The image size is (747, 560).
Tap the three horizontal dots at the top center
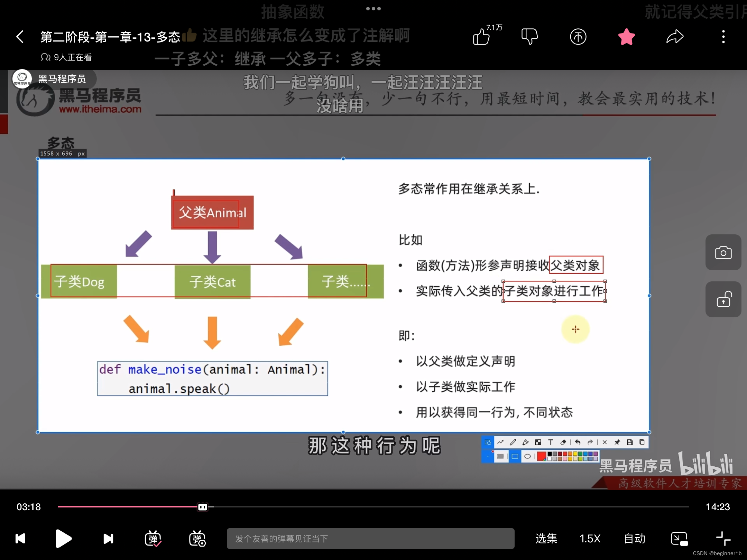[373, 9]
